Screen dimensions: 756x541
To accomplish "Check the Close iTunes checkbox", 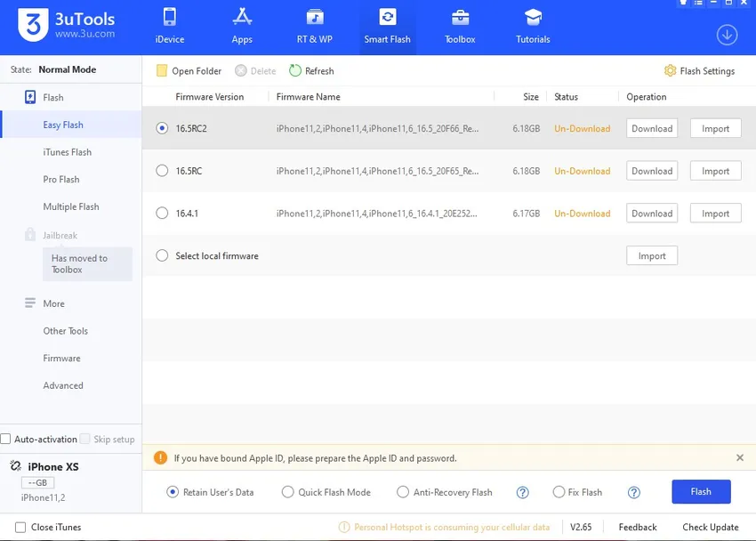I will pyautogui.click(x=20, y=527).
